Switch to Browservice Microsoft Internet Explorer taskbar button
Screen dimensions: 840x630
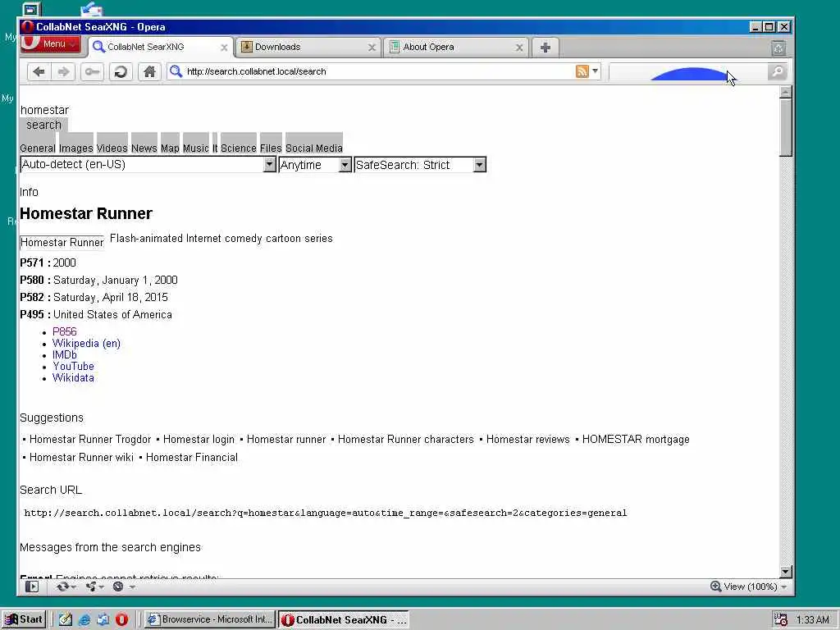pyautogui.click(x=210, y=619)
